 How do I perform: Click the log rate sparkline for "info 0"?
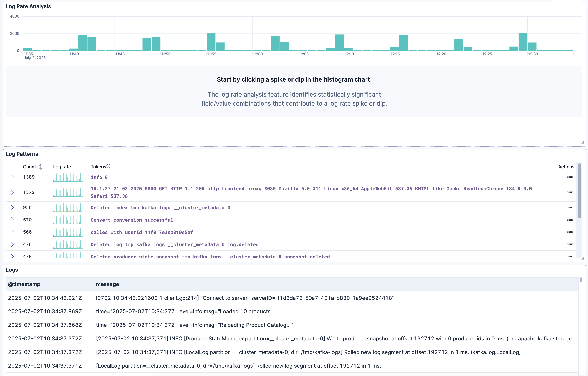point(68,177)
